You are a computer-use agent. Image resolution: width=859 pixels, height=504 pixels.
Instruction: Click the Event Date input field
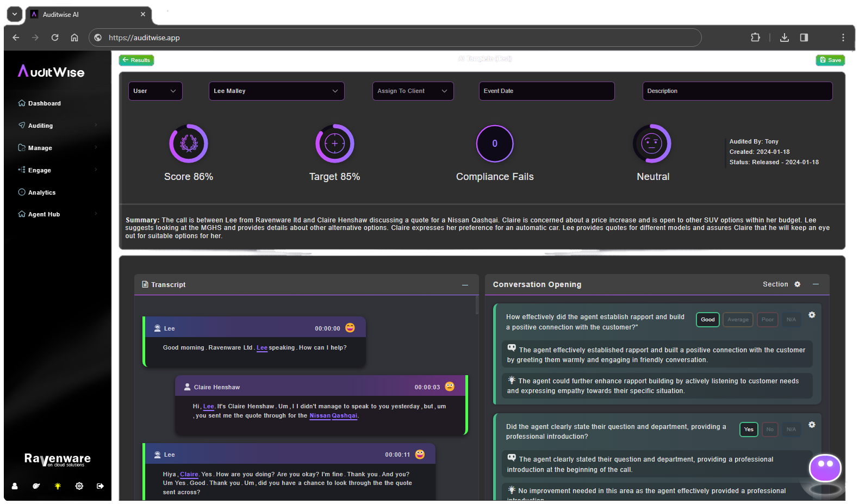(x=546, y=91)
